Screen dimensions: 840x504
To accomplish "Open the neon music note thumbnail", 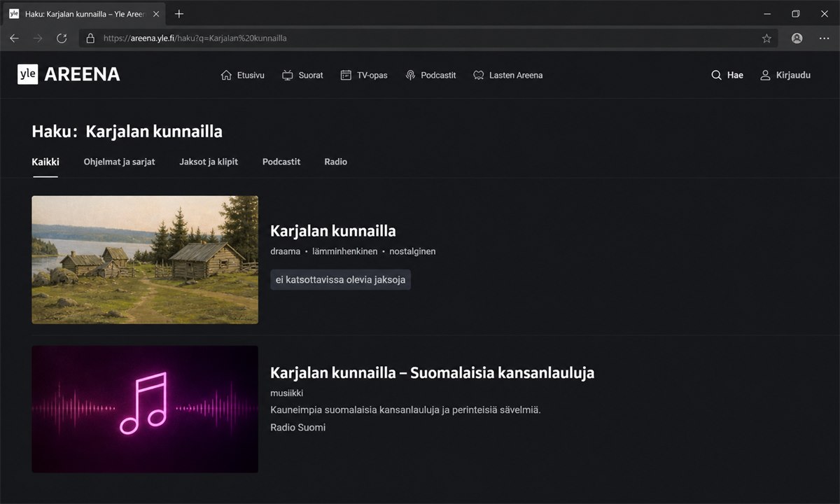I will (x=145, y=409).
